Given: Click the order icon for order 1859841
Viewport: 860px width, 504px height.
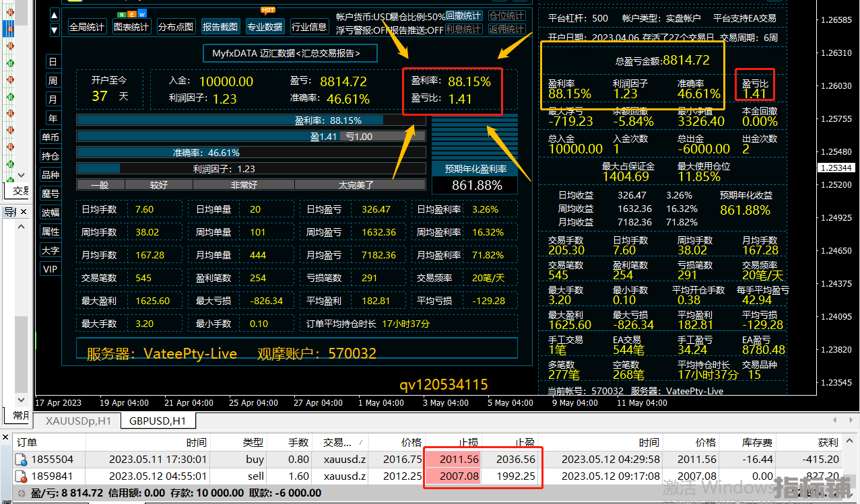Looking at the screenshot, I should pos(22,476).
